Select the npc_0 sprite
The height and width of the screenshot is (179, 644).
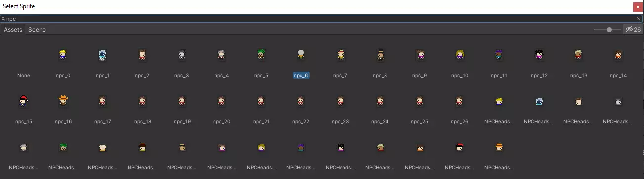pos(63,55)
